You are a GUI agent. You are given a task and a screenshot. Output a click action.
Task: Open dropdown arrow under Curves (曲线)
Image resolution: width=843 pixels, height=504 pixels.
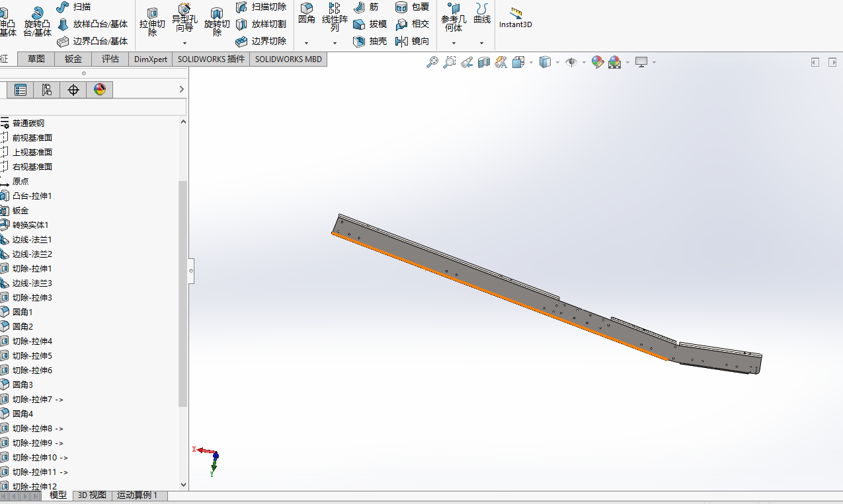pos(482,43)
